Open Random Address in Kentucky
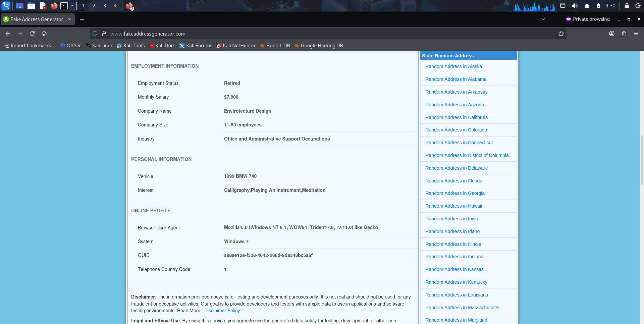 click(x=456, y=282)
